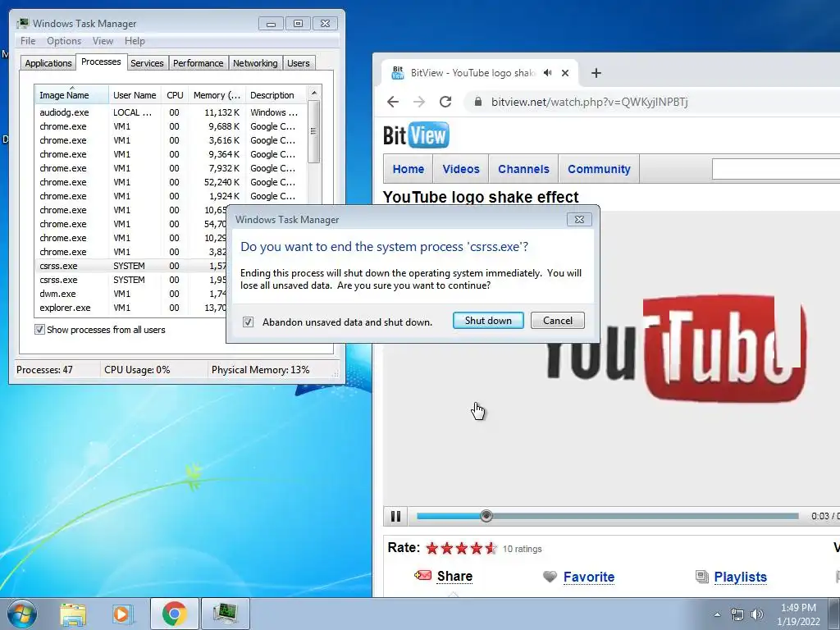This screenshot has height=630, width=840.
Task: Open the Playlists link
Action: pyautogui.click(x=741, y=577)
